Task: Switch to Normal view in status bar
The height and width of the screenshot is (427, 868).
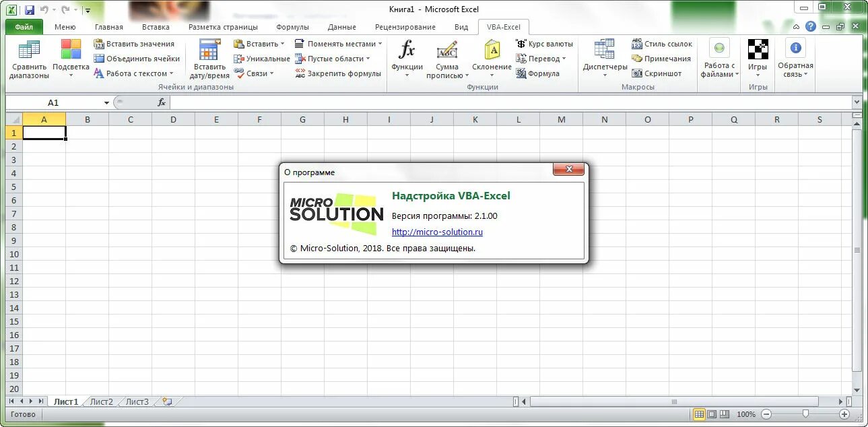Action: coord(699,414)
